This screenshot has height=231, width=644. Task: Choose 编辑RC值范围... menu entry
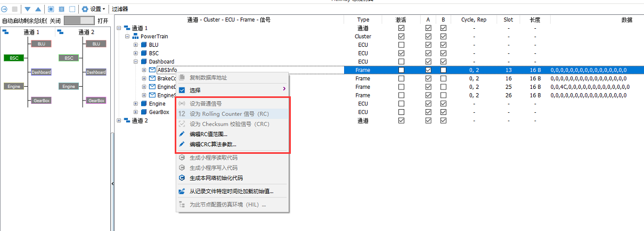233,134
